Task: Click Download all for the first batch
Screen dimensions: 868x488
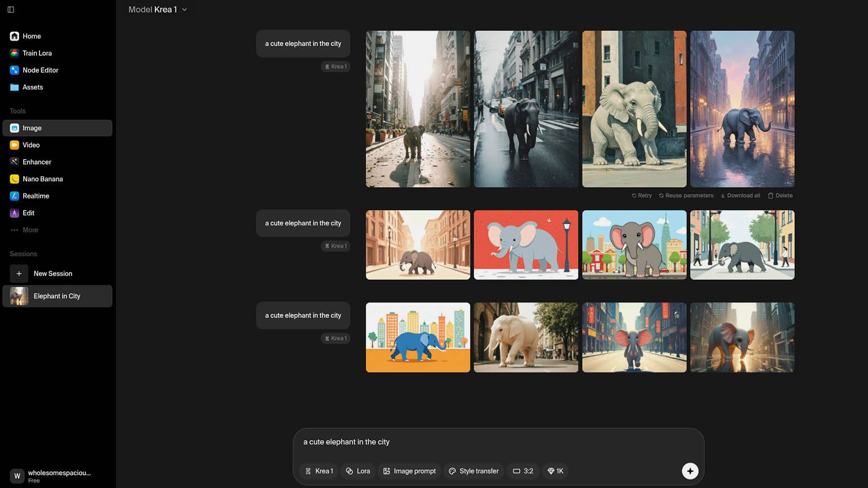Action: click(x=741, y=196)
